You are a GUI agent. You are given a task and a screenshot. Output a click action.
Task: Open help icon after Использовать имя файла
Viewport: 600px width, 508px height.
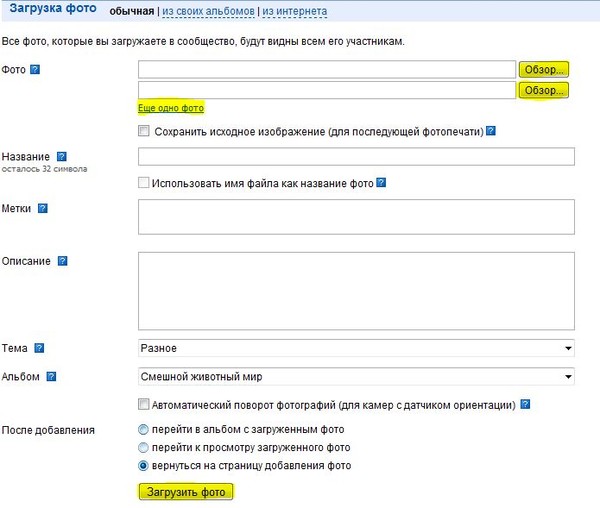(x=381, y=182)
